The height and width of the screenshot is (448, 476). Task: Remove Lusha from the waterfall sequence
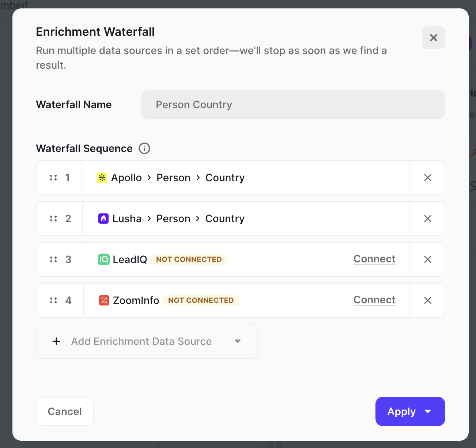click(427, 219)
